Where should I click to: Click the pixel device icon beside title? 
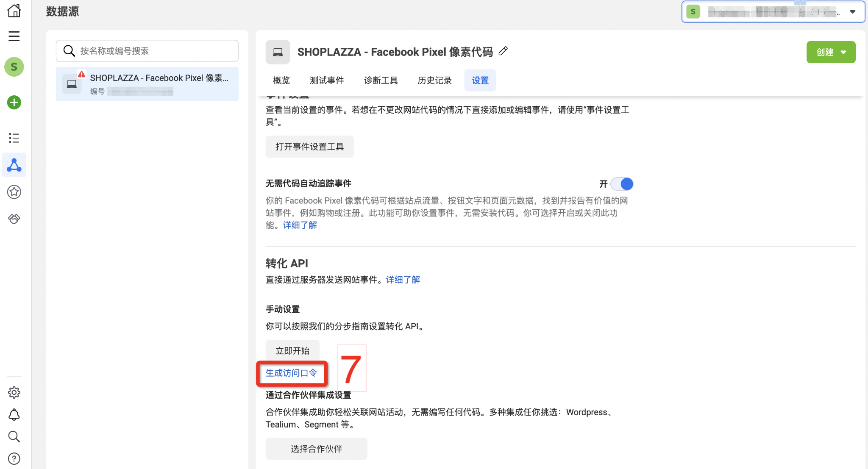278,52
